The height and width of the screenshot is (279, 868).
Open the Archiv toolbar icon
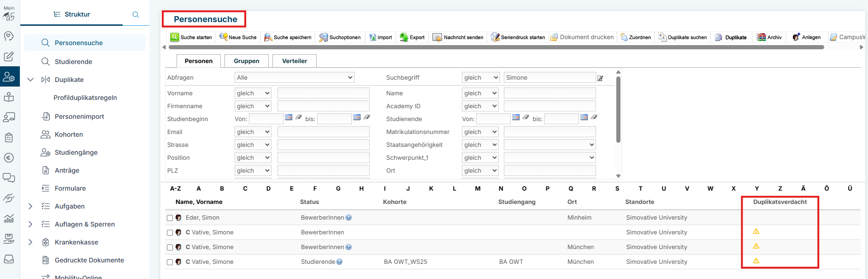[x=761, y=37]
